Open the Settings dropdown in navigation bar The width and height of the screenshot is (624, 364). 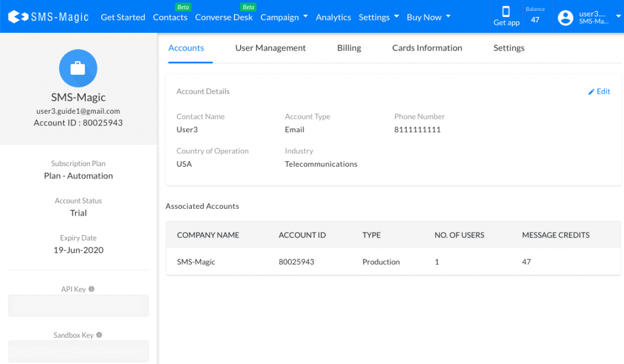(378, 17)
